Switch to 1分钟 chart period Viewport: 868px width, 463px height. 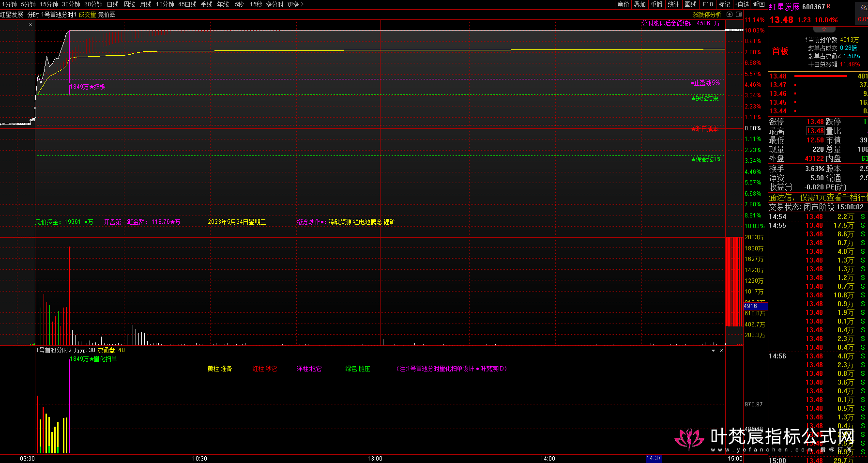point(9,4)
